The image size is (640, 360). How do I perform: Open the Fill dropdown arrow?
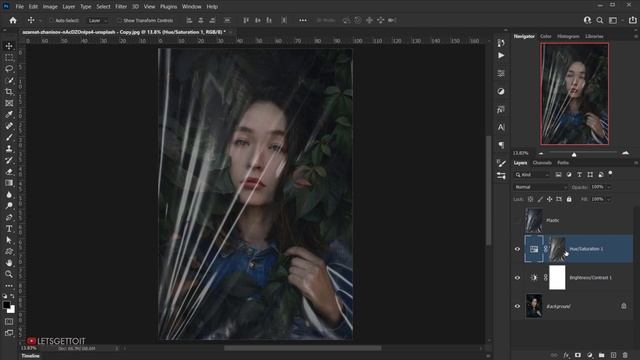[x=609, y=199]
